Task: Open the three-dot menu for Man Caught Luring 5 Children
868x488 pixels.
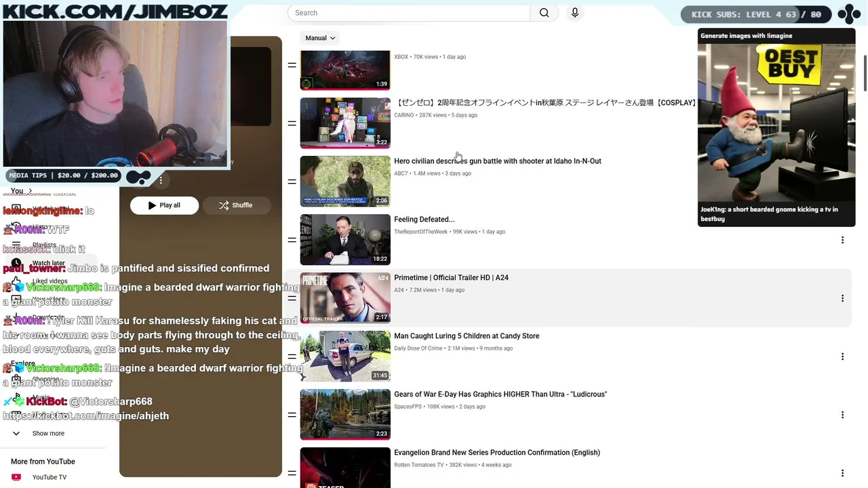Action: 842,357
